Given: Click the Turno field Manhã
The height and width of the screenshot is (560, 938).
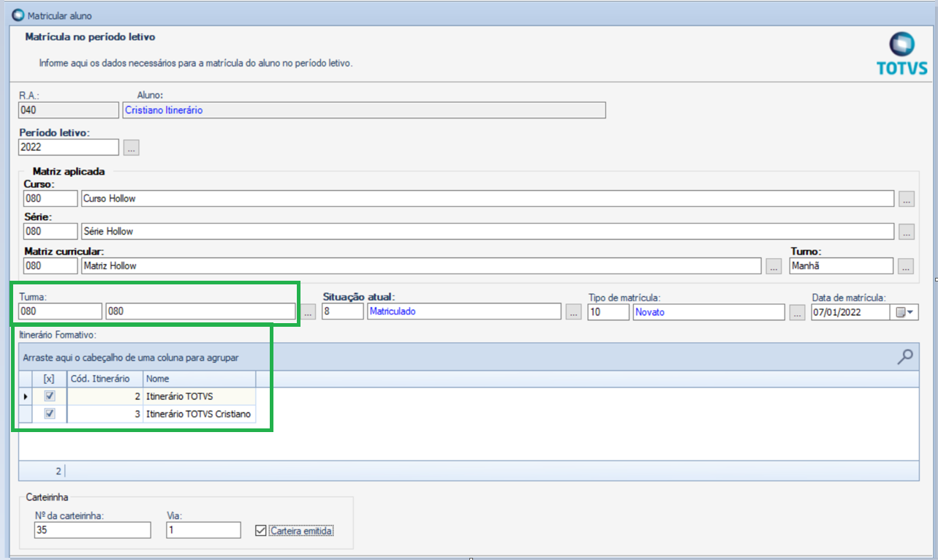Looking at the screenshot, I should pyautogui.click(x=841, y=265).
